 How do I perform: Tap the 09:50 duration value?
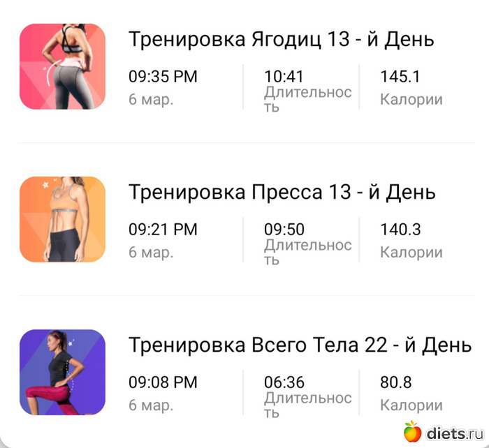tap(284, 229)
